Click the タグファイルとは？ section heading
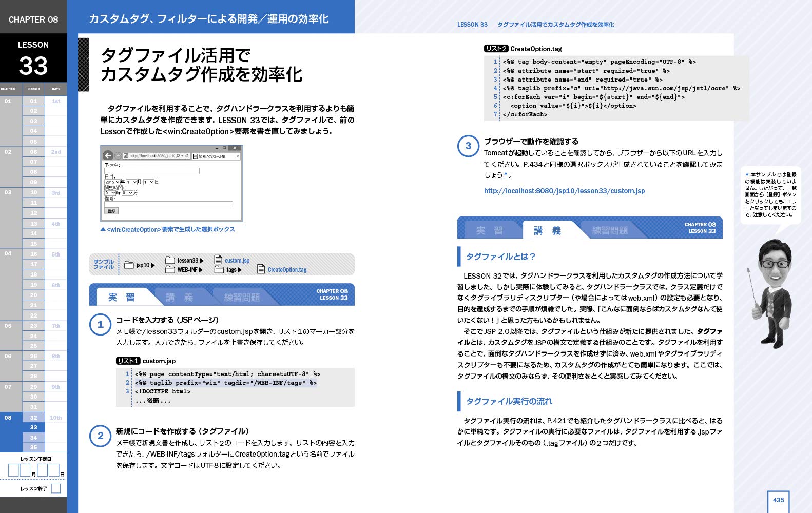The height and width of the screenshot is (513, 812). (500, 256)
